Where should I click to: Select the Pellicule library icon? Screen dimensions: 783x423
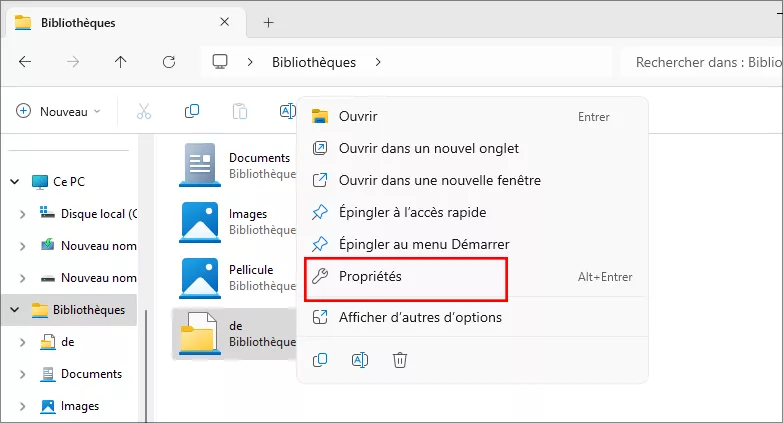pos(200,278)
